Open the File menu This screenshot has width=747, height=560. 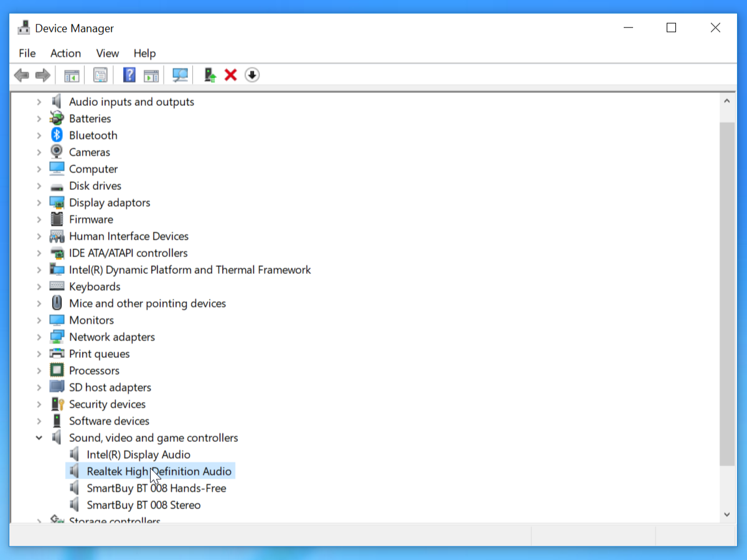coord(27,54)
